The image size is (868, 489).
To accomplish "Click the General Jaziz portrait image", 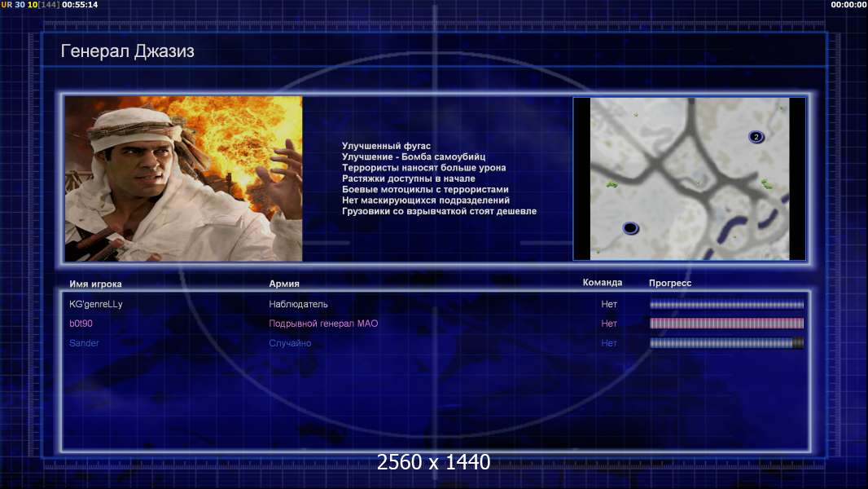I will 184,178.
